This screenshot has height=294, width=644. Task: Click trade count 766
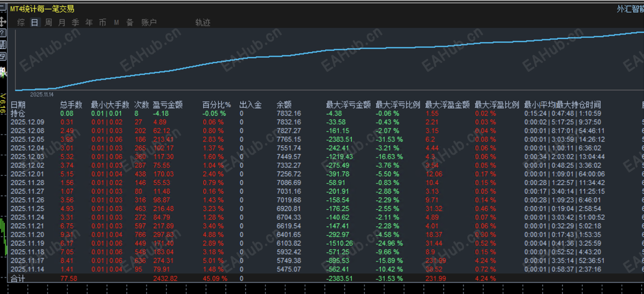pyautogui.click(x=140, y=235)
